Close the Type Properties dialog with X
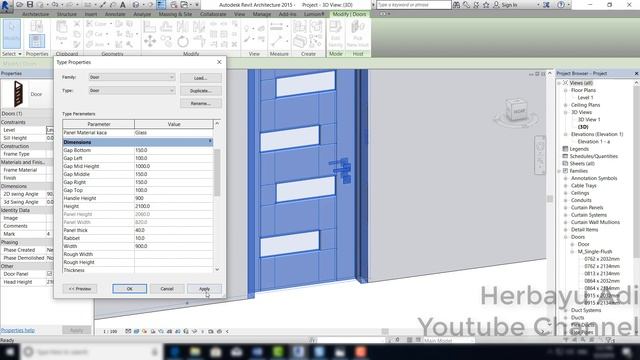The width and height of the screenshot is (640, 360). click(x=219, y=62)
